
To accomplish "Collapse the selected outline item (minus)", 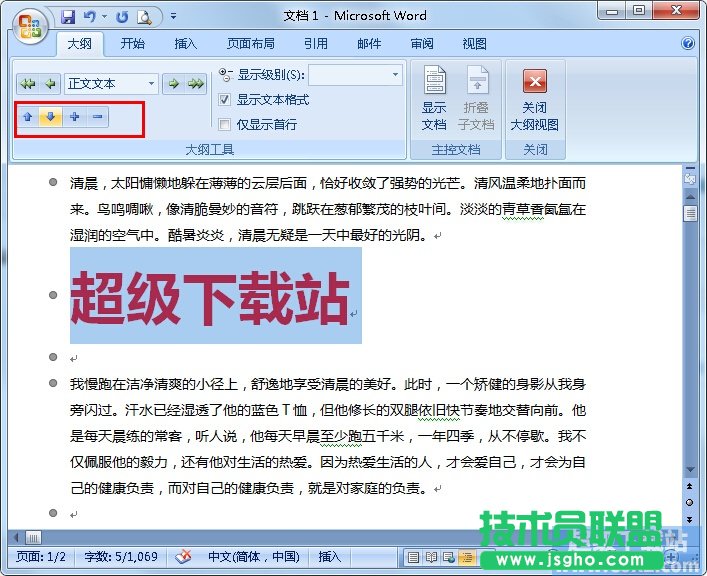I will coord(97,117).
